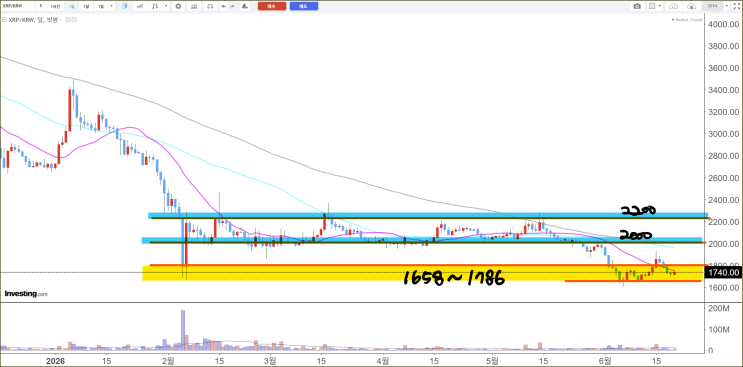
Task: Open the indicators line-chart icon
Action: (140, 6)
